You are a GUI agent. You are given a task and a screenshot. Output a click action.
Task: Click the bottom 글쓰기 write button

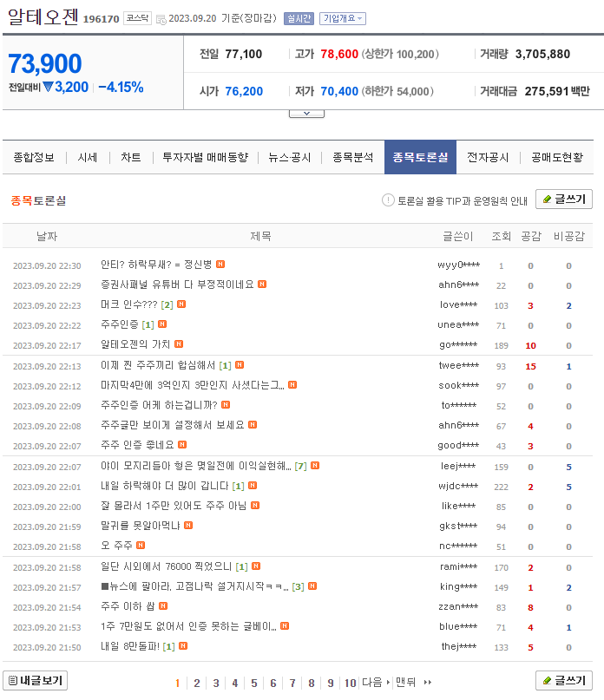564,680
